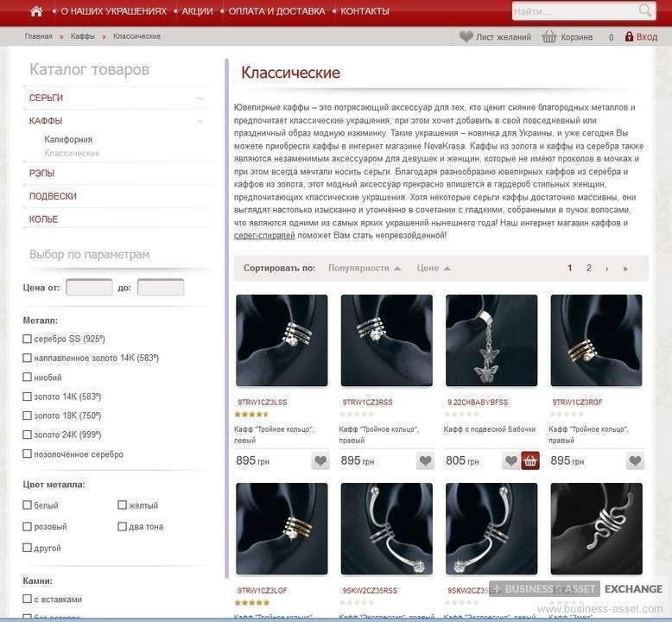Select the Классические subcategory in sidebar
The image size is (672, 622).
[x=72, y=153]
